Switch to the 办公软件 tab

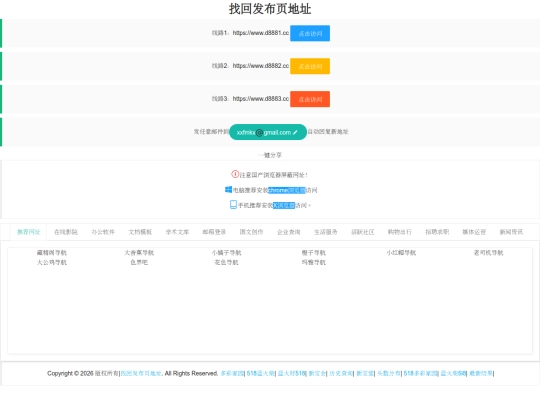tap(103, 232)
